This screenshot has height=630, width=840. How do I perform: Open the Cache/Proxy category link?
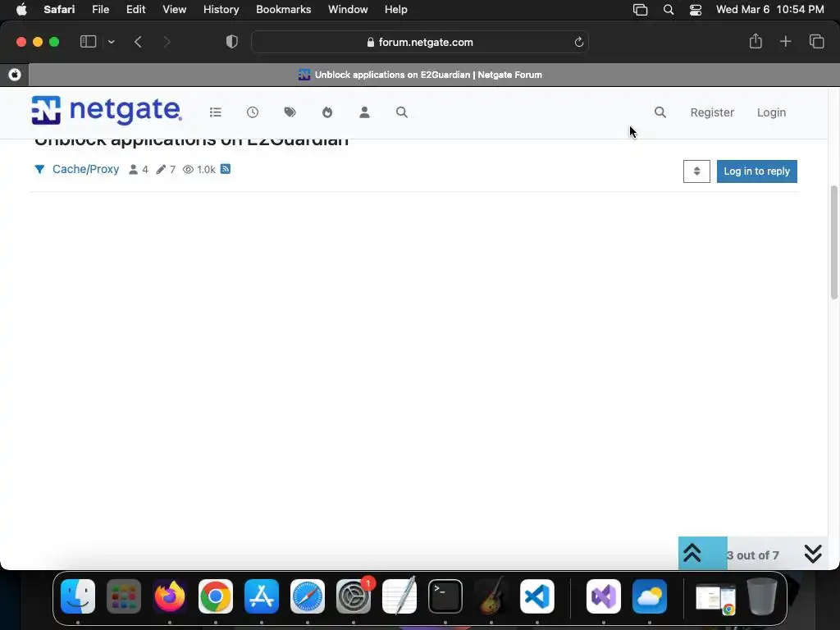(85, 169)
